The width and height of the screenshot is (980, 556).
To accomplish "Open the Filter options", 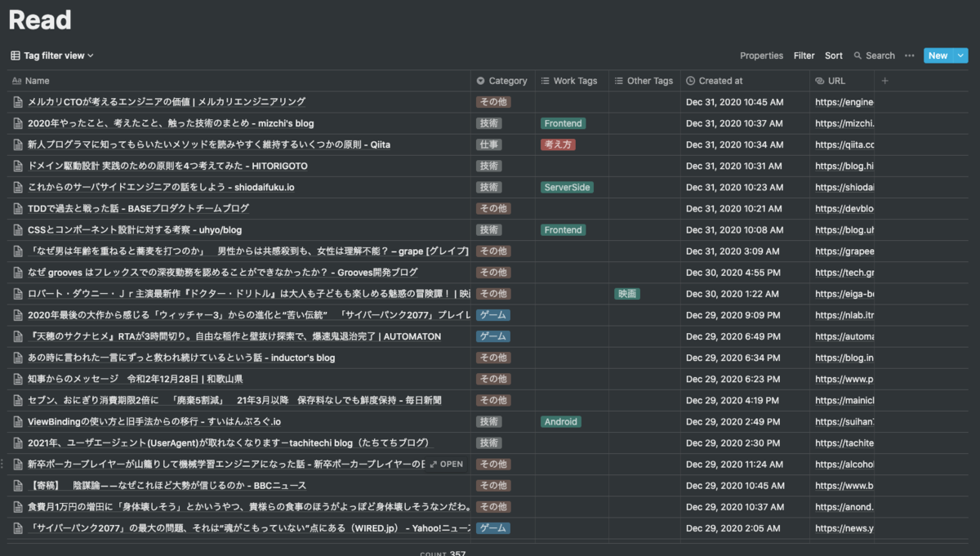I will click(804, 56).
